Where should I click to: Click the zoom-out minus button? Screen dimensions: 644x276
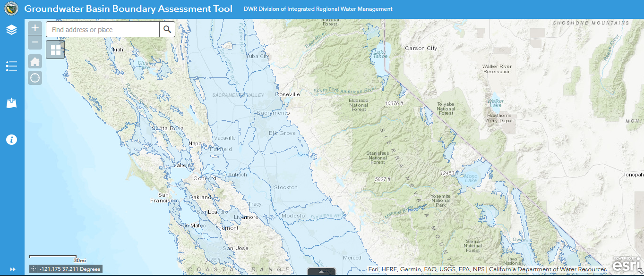tap(34, 42)
